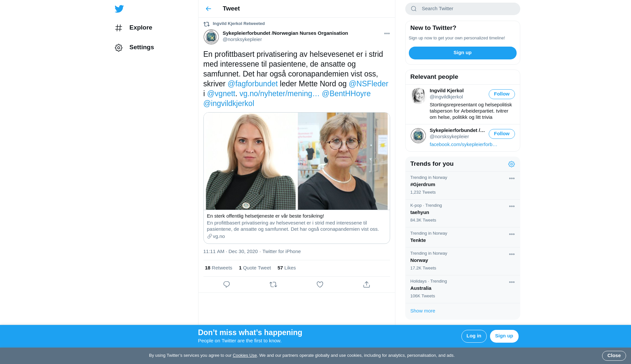Open the @ingvildkjerkol mention in tweet

(x=229, y=103)
